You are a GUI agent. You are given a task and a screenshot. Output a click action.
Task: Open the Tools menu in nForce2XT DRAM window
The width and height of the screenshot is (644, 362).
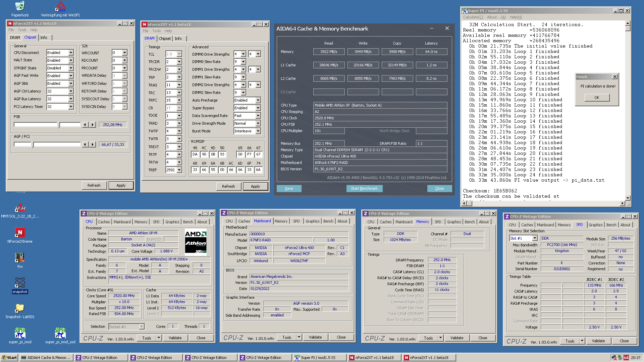(156, 31)
